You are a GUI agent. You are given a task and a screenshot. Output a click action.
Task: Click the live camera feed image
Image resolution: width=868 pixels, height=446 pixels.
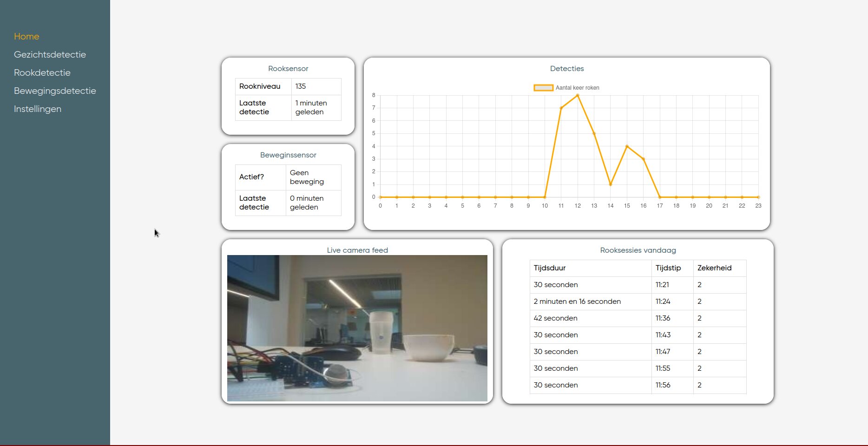[357, 328]
